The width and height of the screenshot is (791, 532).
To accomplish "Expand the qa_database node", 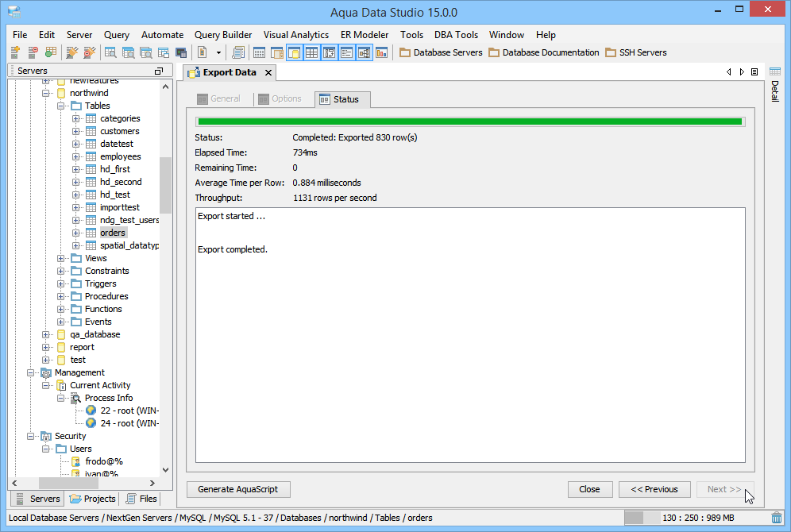I will [x=45, y=334].
